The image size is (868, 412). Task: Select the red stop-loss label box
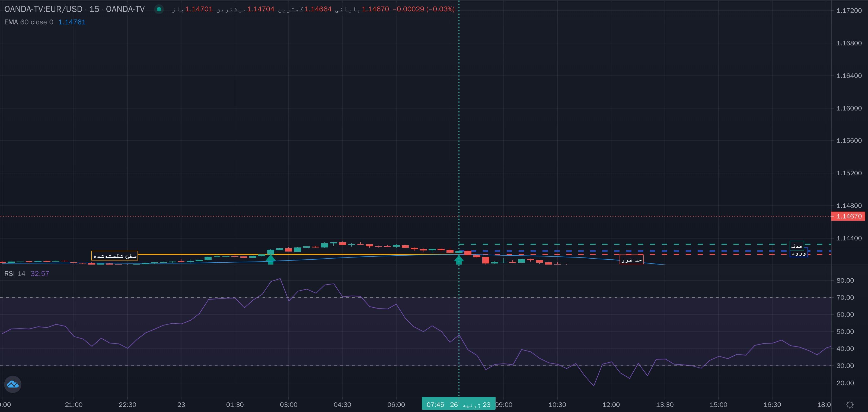tap(631, 259)
